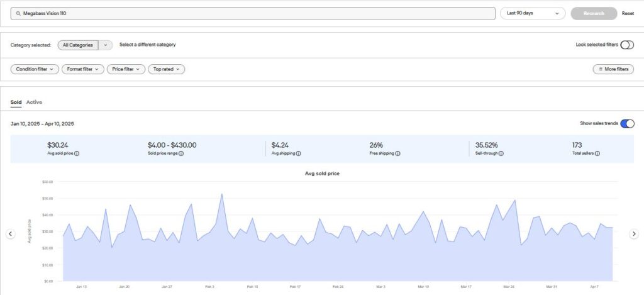Click the Avg sold price chart title

323,174
